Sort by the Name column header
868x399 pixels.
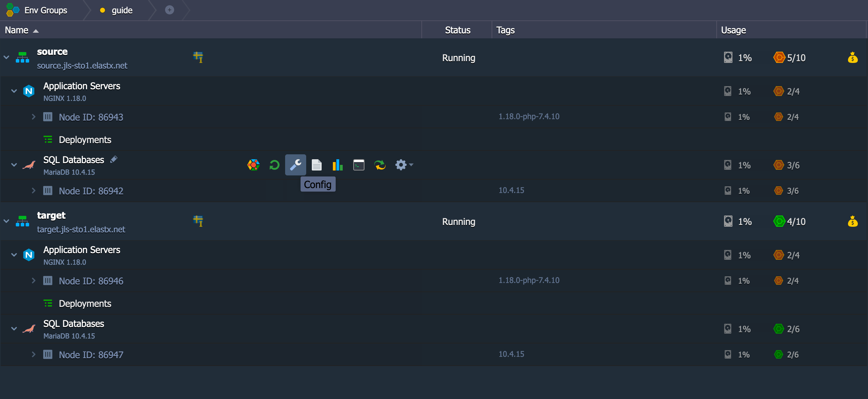pos(17,30)
